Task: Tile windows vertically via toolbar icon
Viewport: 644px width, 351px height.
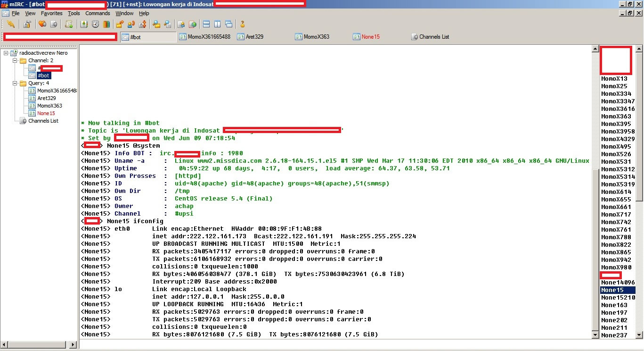Action: click(218, 24)
